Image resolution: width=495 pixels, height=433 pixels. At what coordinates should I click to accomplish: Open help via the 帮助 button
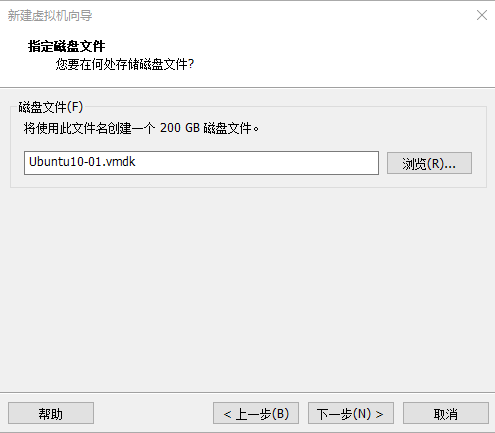pyautogui.click(x=51, y=413)
